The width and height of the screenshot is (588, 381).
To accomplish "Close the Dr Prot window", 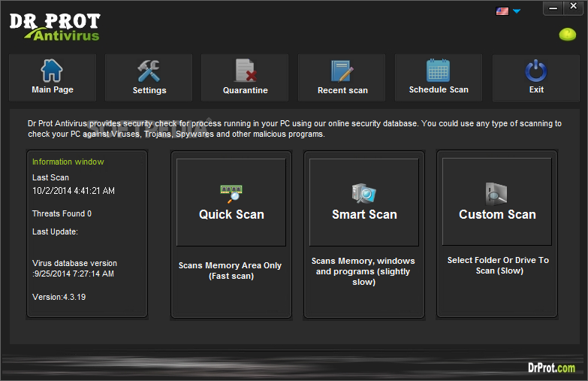I will 574,7.
